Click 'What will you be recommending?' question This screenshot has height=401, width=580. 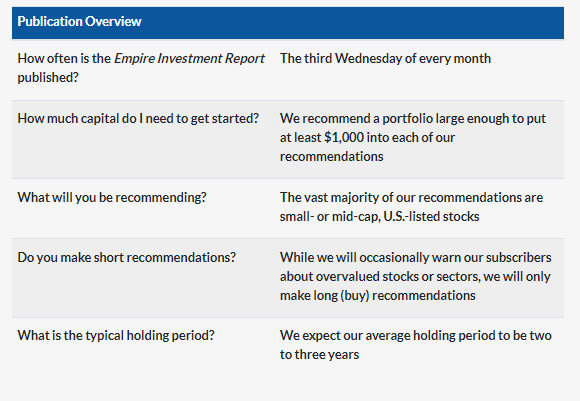coord(112,198)
